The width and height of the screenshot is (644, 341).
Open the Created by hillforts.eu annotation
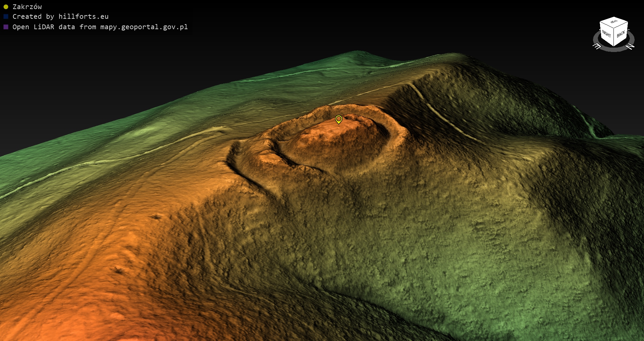click(x=60, y=16)
